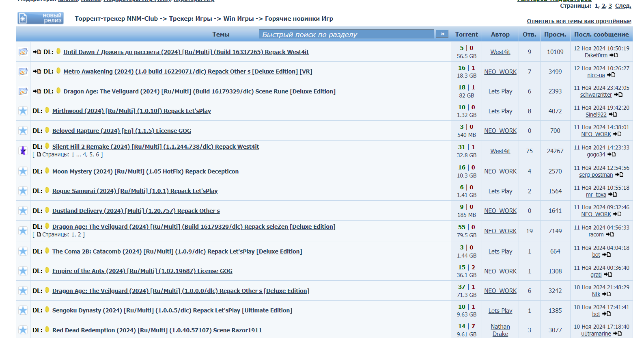Open The Coma 2B: Catacomb topic
Screen dimensions: 644x338
coord(177,251)
